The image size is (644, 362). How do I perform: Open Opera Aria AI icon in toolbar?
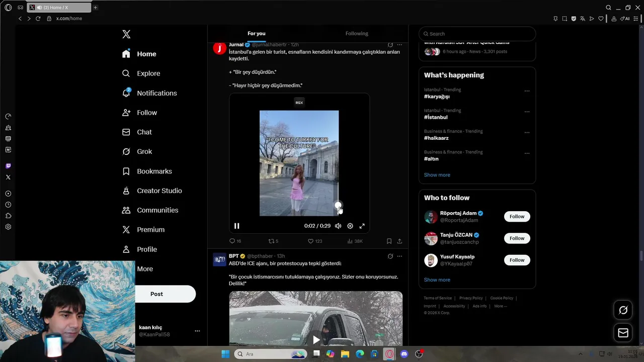click(x=625, y=19)
